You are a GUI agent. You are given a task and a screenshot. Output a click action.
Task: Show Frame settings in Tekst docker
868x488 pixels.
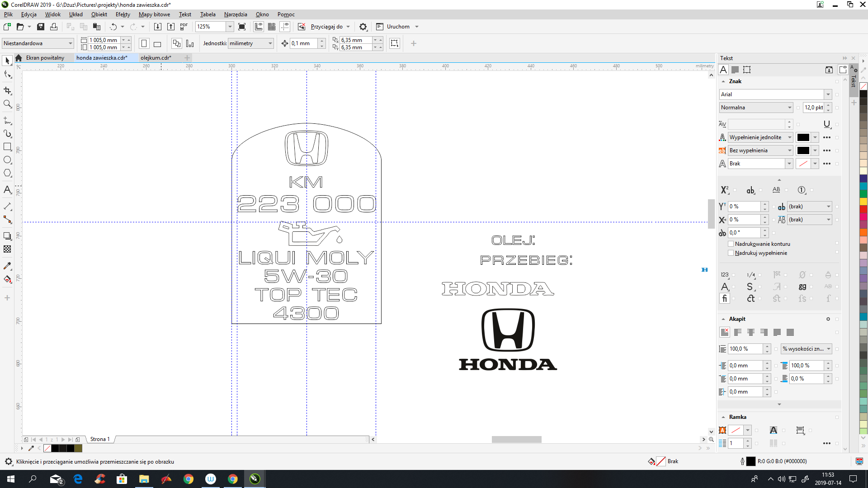point(747,70)
